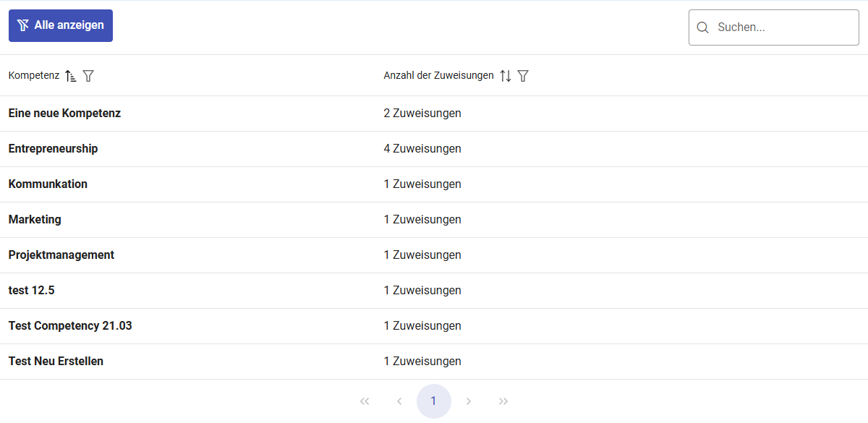Click the magnifier icon in search box
The width and height of the screenshot is (868, 423).
(x=702, y=27)
